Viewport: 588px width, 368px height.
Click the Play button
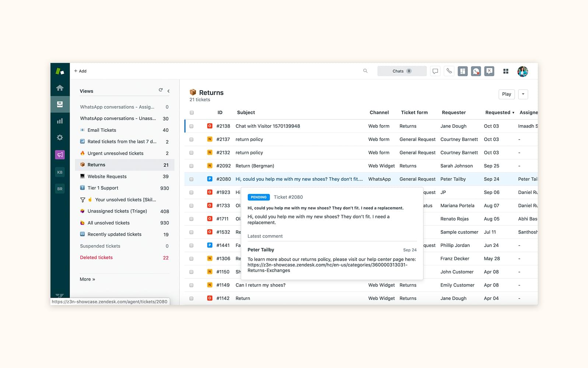pos(507,94)
